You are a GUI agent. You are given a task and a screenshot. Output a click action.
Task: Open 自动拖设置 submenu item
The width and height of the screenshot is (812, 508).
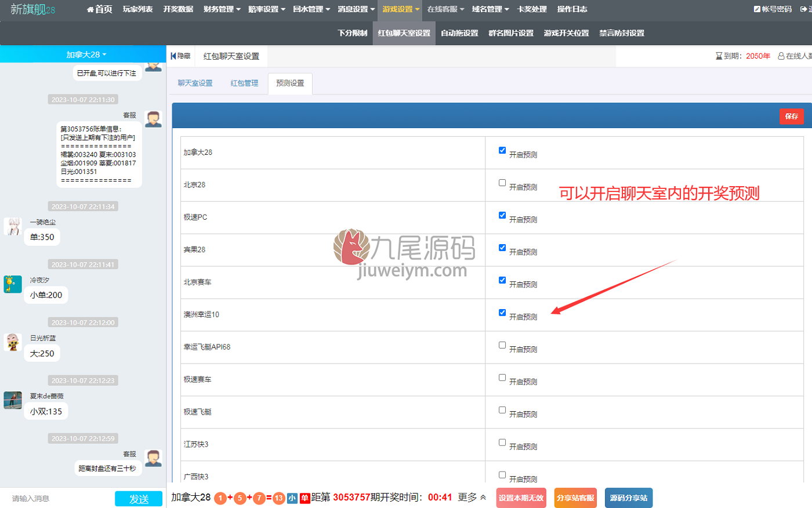point(459,33)
